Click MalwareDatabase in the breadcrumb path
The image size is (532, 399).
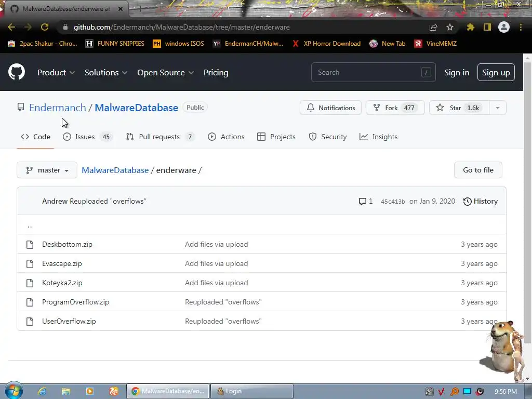tap(115, 170)
